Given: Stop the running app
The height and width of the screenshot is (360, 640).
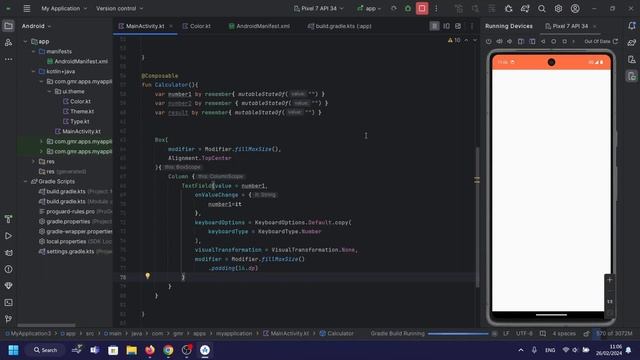Looking at the screenshot, I should (422, 8).
